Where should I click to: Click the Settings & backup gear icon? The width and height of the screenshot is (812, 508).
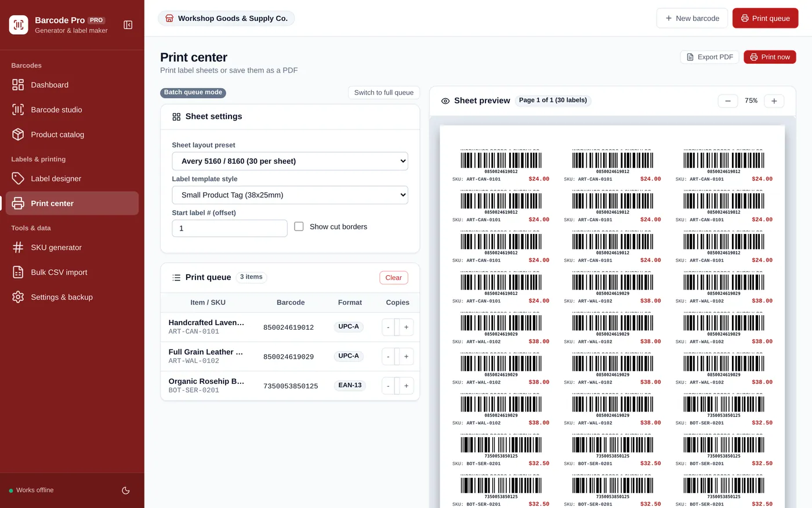point(18,297)
